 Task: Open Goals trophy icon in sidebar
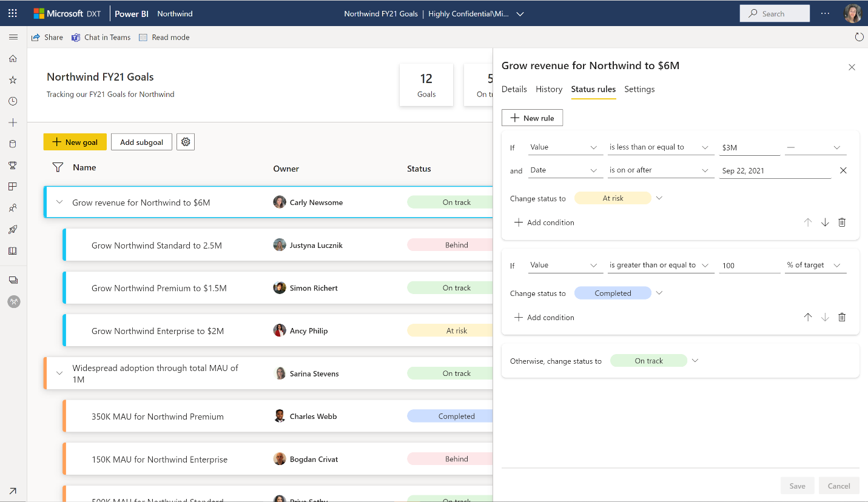13,165
